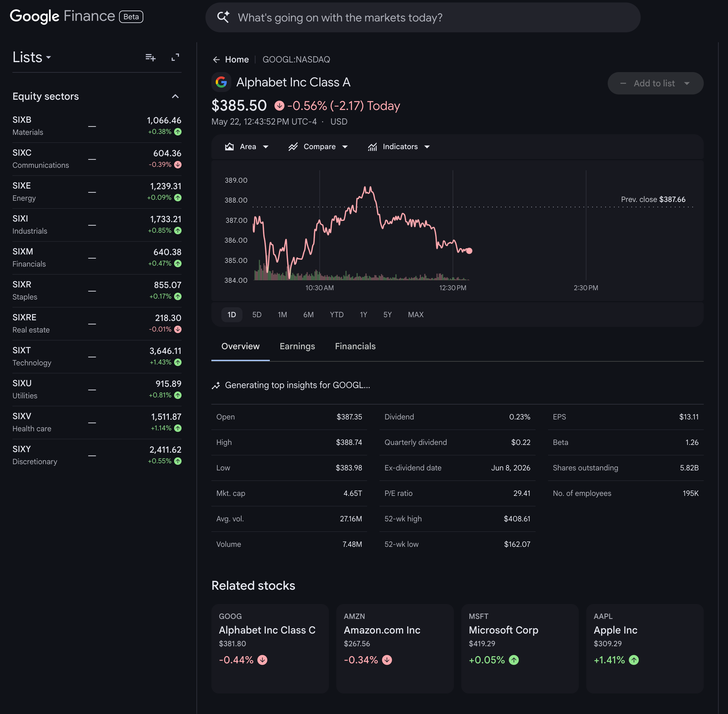The image size is (728, 714).
Task: Click red down arrow on SIXRE Real estate
Action: [178, 329]
